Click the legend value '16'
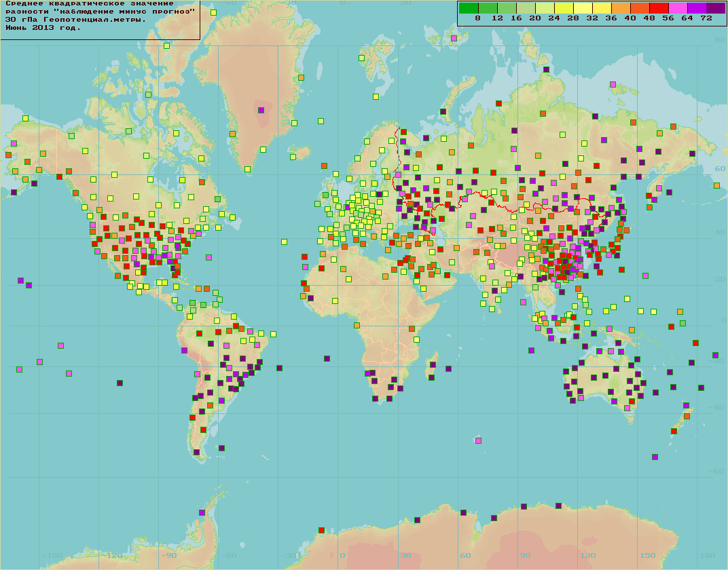 coord(516,18)
